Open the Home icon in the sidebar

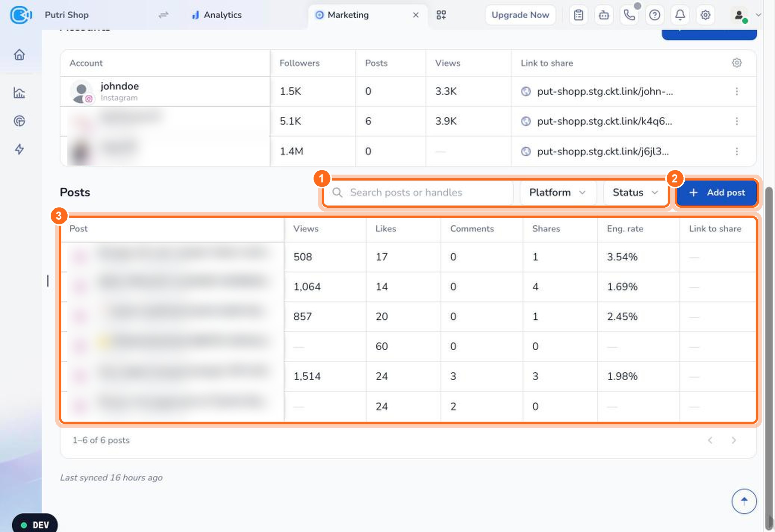19,54
